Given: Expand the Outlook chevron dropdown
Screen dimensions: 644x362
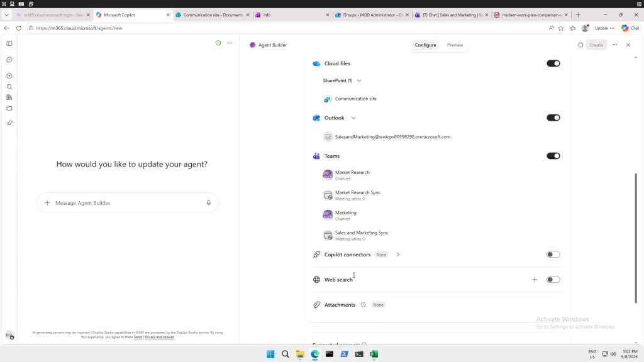Looking at the screenshot, I should pyautogui.click(x=353, y=118).
